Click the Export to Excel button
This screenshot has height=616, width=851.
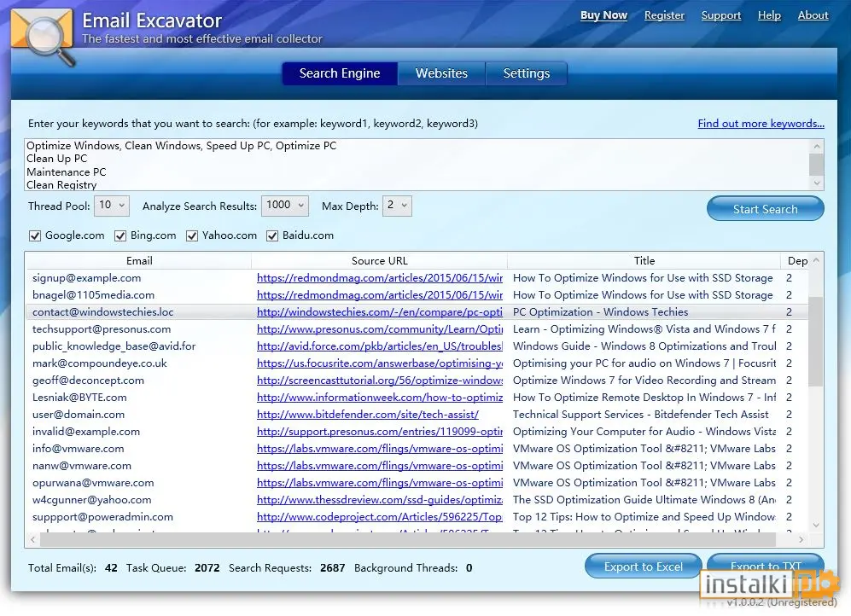click(643, 567)
